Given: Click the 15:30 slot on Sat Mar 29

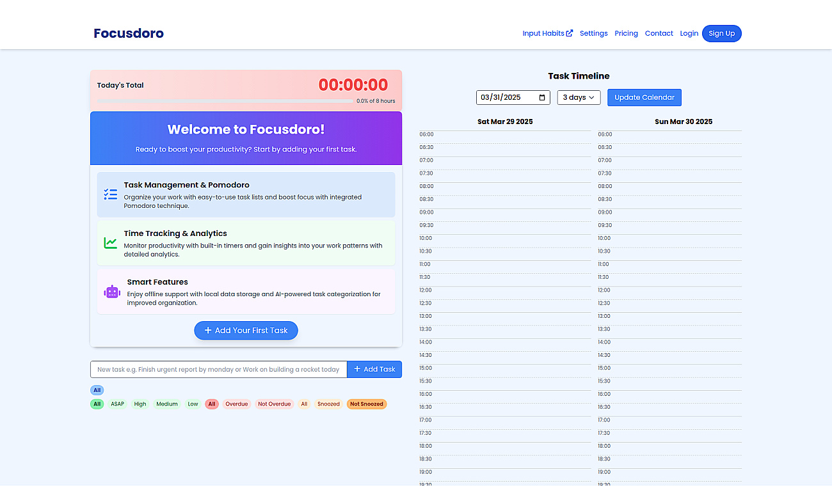Looking at the screenshot, I should (505, 384).
